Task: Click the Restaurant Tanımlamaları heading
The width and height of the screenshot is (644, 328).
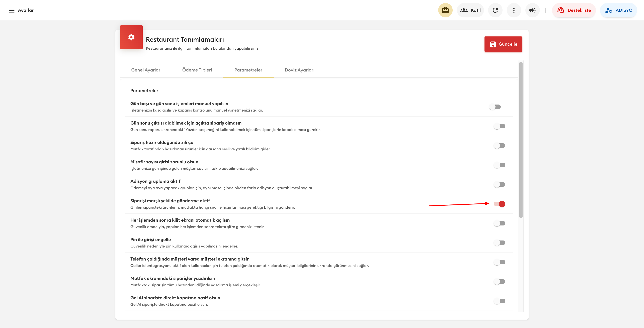Action: coord(185,39)
